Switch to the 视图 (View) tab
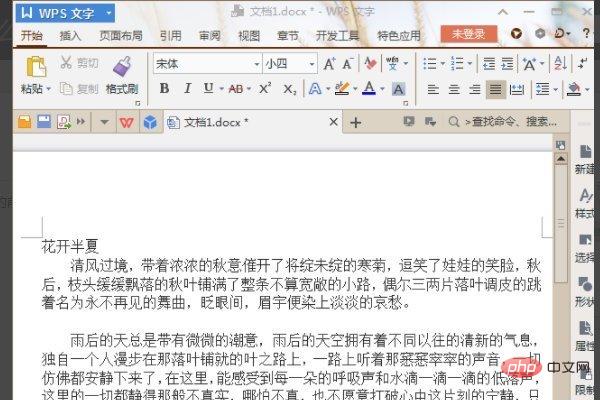This screenshot has height=400, width=600. point(249,36)
